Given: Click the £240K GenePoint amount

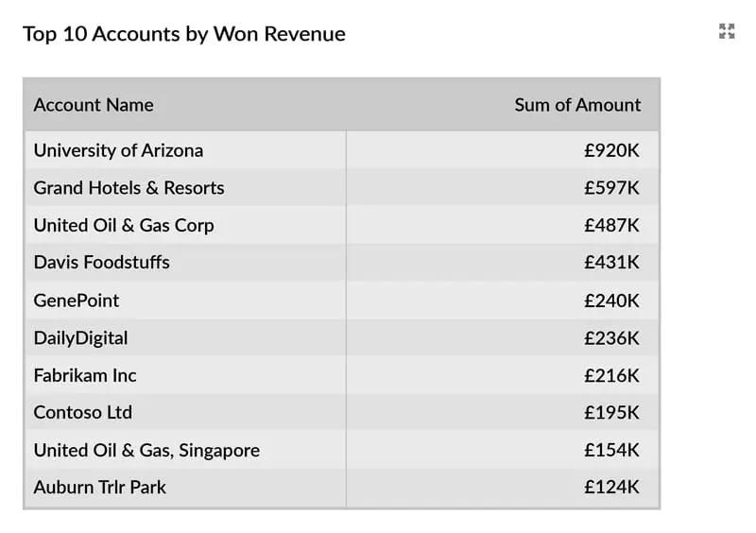Looking at the screenshot, I should [x=611, y=301].
